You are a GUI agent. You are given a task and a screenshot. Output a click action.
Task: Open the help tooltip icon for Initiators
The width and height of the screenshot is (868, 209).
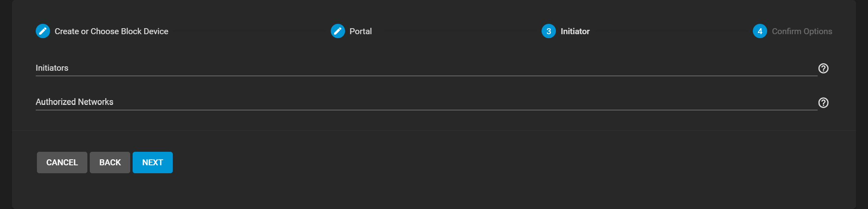[x=824, y=68]
